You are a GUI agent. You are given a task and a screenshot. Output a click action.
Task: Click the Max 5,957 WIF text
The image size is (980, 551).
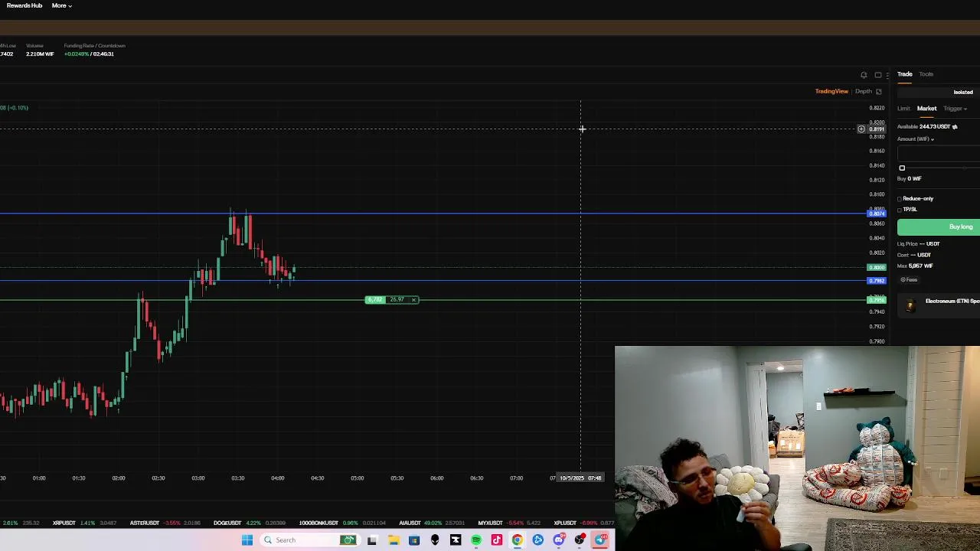(915, 266)
